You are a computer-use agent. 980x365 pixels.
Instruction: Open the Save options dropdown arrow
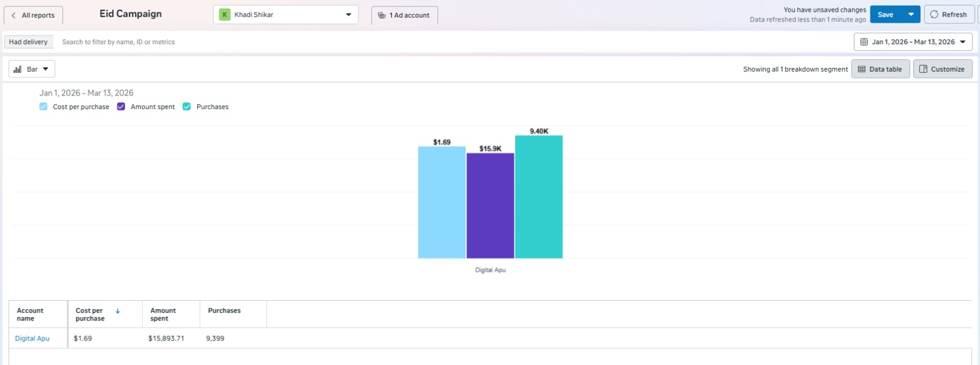911,15
